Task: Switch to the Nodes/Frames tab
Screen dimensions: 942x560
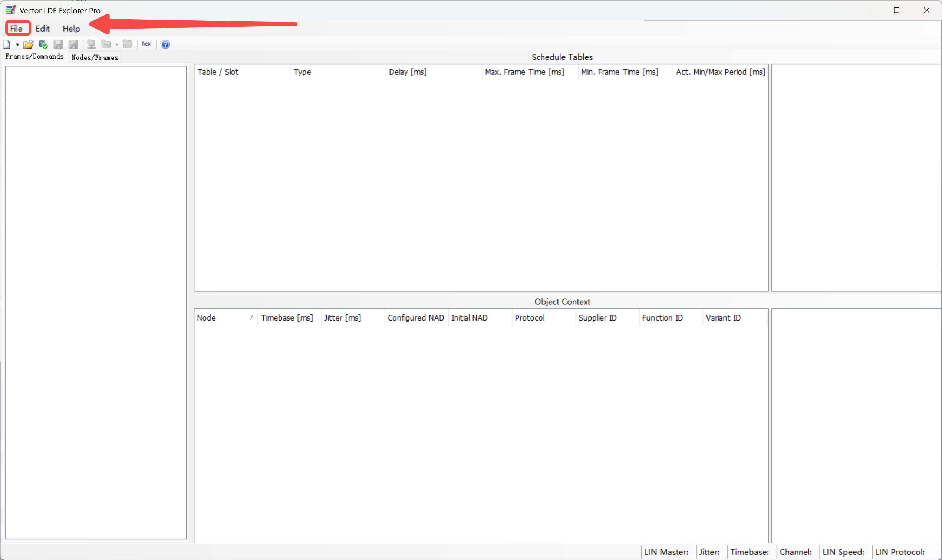Action: point(95,57)
